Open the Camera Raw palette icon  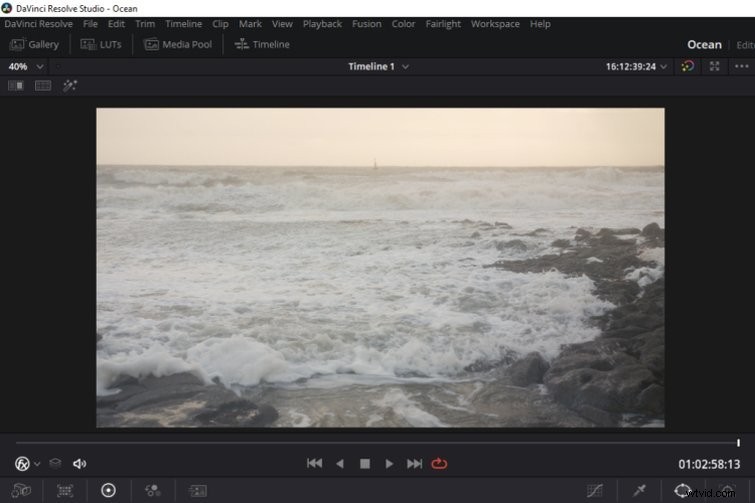pos(21,490)
